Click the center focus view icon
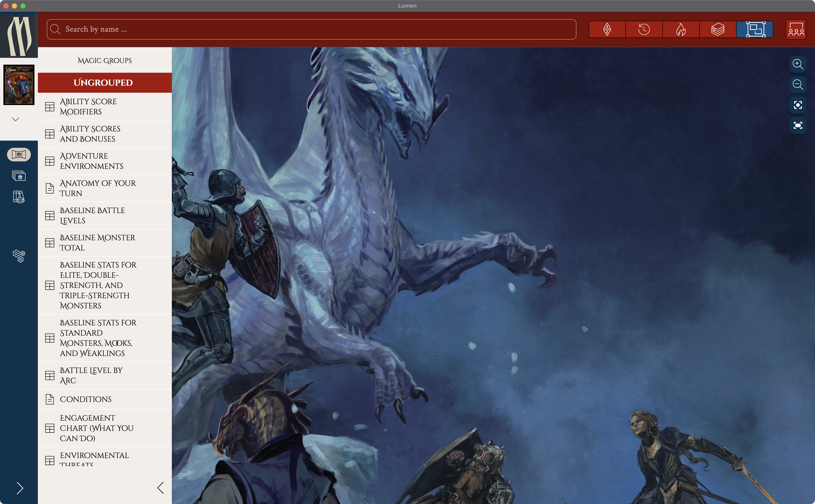815x504 pixels. click(798, 105)
